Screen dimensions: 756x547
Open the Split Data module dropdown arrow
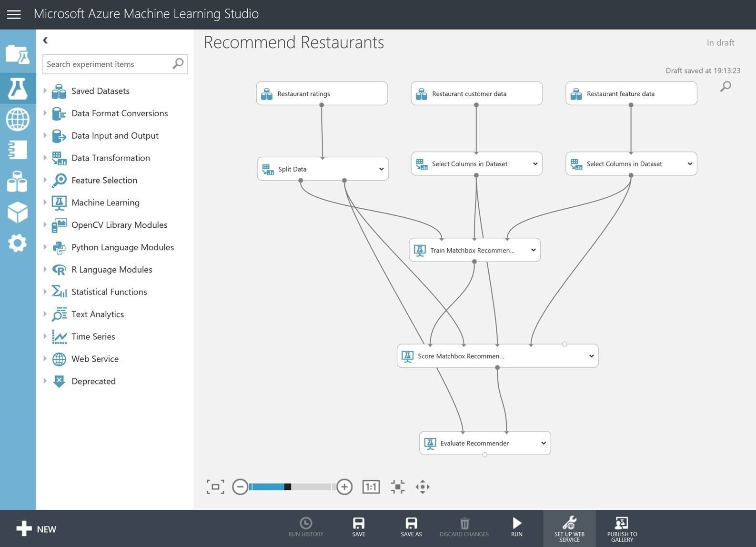coord(382,169)
